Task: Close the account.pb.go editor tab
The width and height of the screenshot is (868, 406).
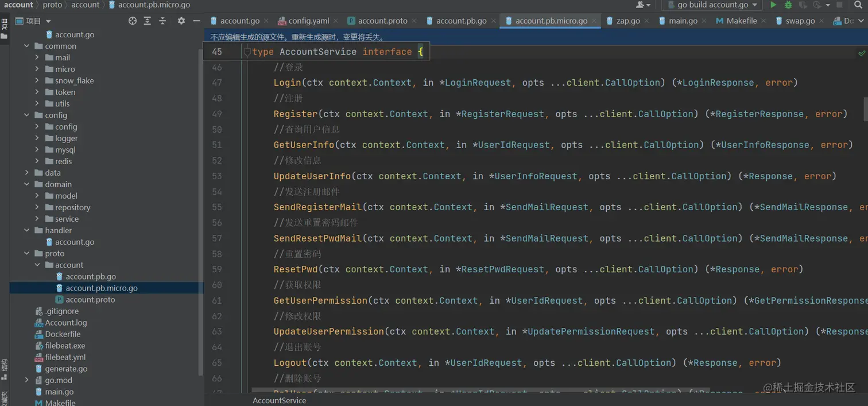Action: point(494,21)
